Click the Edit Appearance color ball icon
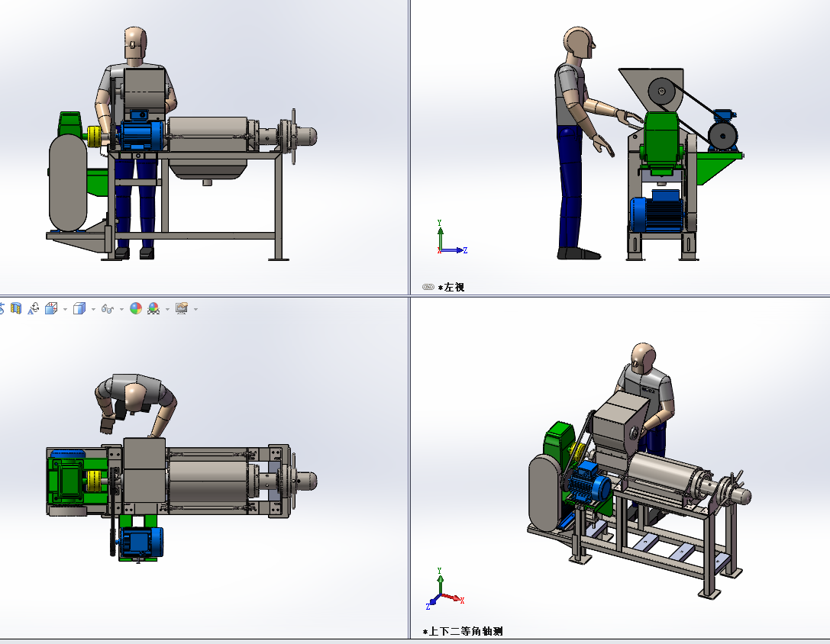Screen dimensions: 830x644 [136, 308]
